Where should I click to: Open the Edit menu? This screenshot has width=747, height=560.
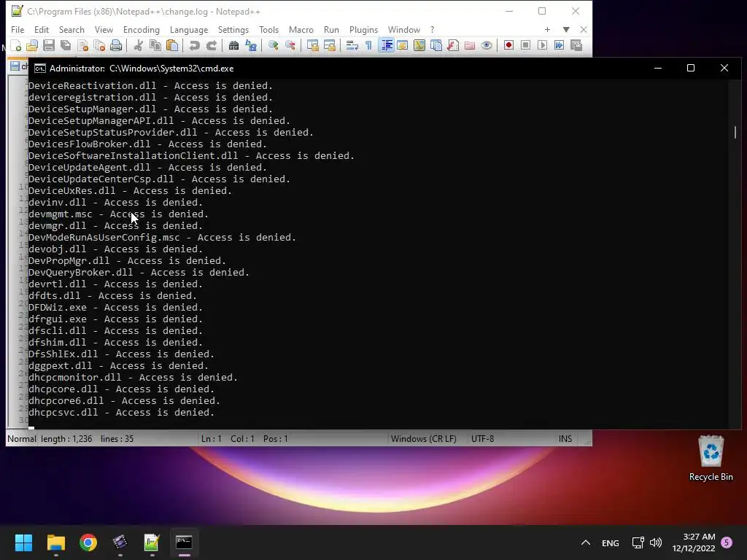point(42,29)
